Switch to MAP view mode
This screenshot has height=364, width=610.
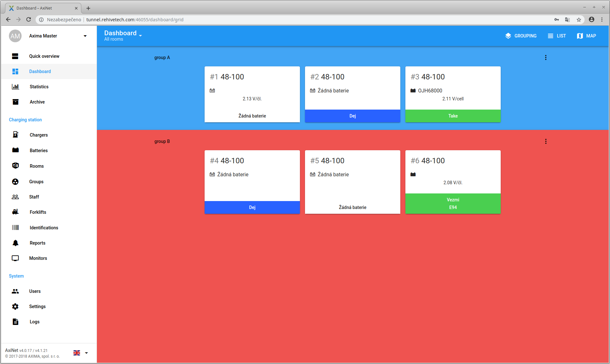(586, 36)
